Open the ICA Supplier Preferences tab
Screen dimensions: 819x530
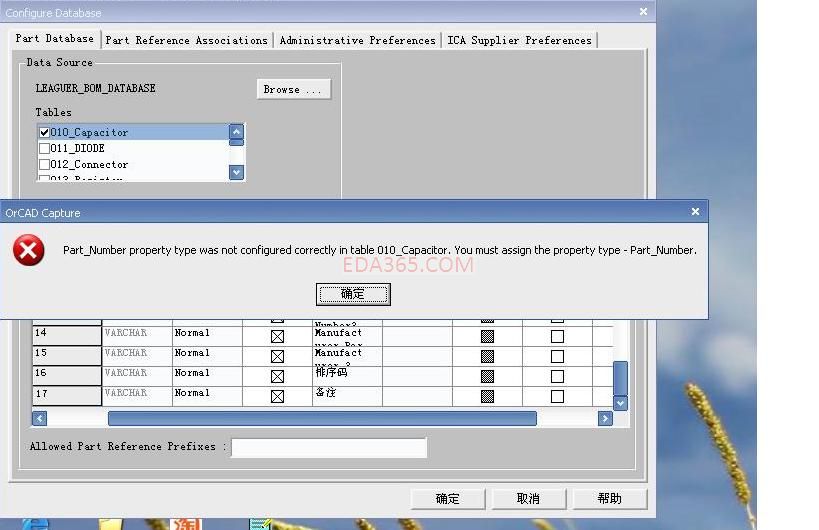pos(520,40)
